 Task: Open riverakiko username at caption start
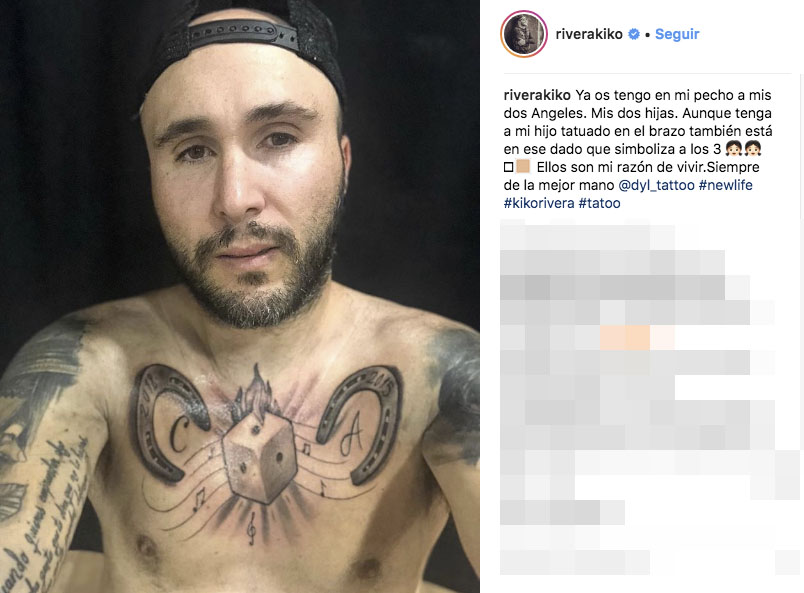point(537,95)
